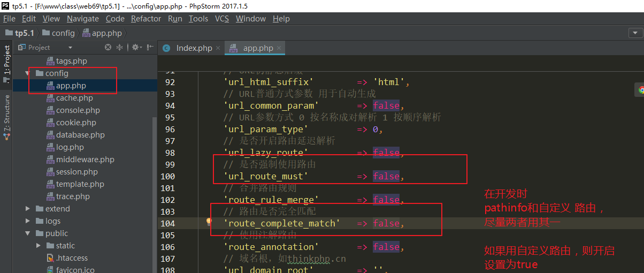Click line number 98 in the gutter
This screenshot has width=644, height=273.
pyautogui.click(x=169, y=153)
